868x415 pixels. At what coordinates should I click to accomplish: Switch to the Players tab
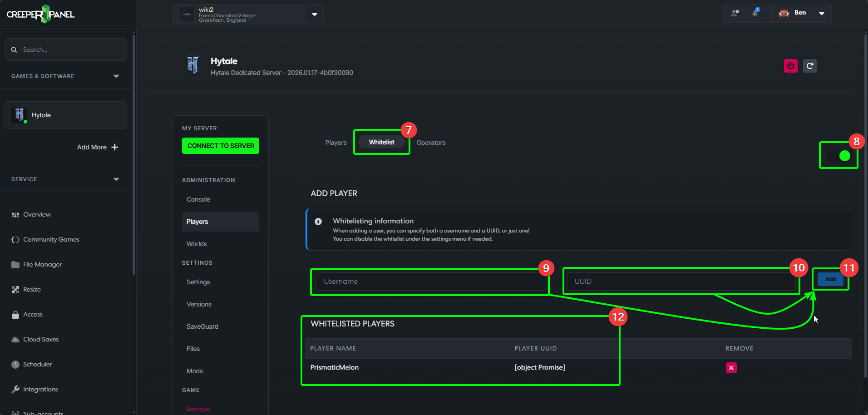[335, 143]
